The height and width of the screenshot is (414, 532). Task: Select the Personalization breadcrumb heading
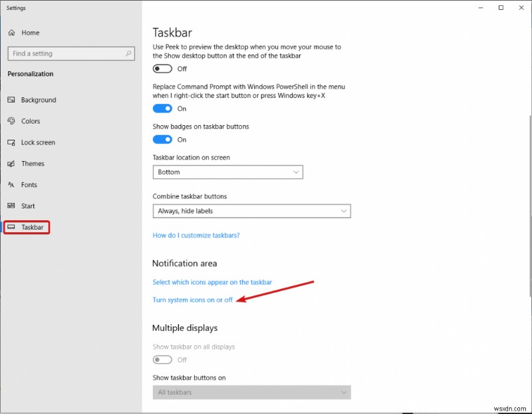pyautogui.click(x=30, y=74)
